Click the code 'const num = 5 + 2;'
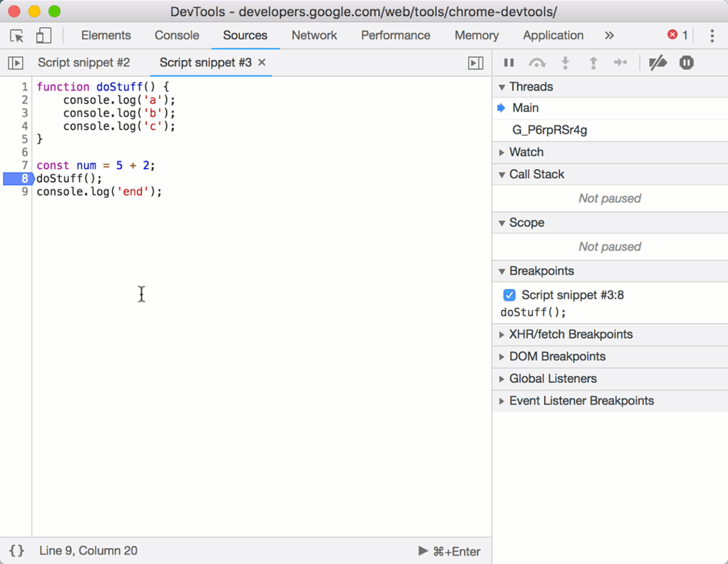728x564 pixels. tap(95, 166)
